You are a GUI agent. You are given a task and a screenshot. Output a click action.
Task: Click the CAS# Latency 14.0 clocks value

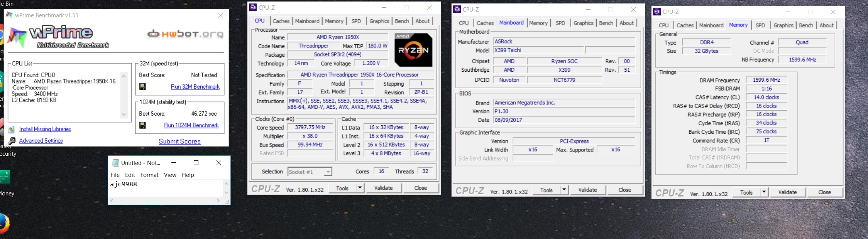pyautogui.click(x=766, y=98)
